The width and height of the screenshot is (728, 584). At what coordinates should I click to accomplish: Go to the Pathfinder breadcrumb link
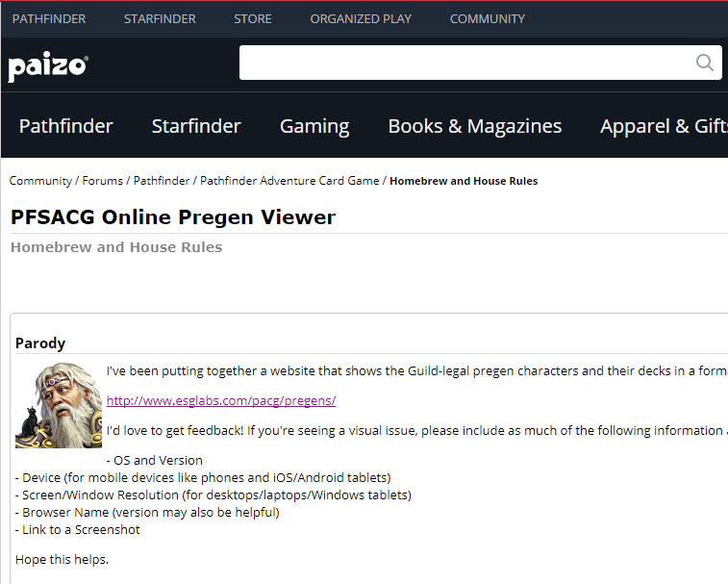tap(162, 181)
